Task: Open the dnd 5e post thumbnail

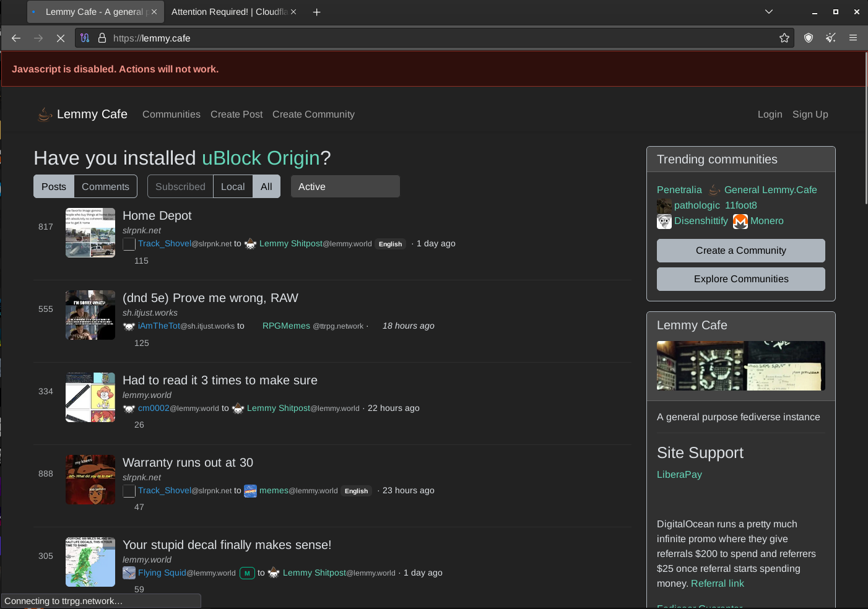Action: click(90, 315)
